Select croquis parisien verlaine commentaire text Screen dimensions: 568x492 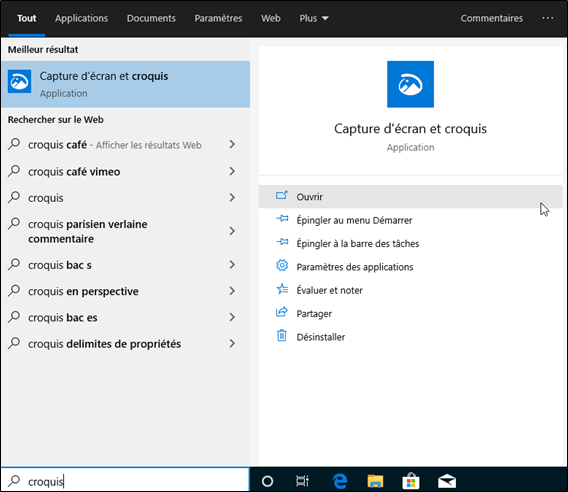[x=88, y=232]
